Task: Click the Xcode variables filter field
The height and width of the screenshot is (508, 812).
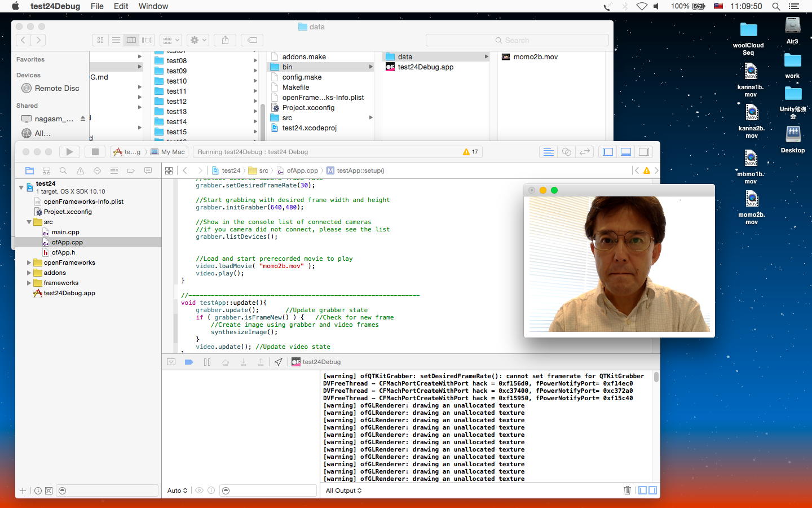Action: [268, 491]
